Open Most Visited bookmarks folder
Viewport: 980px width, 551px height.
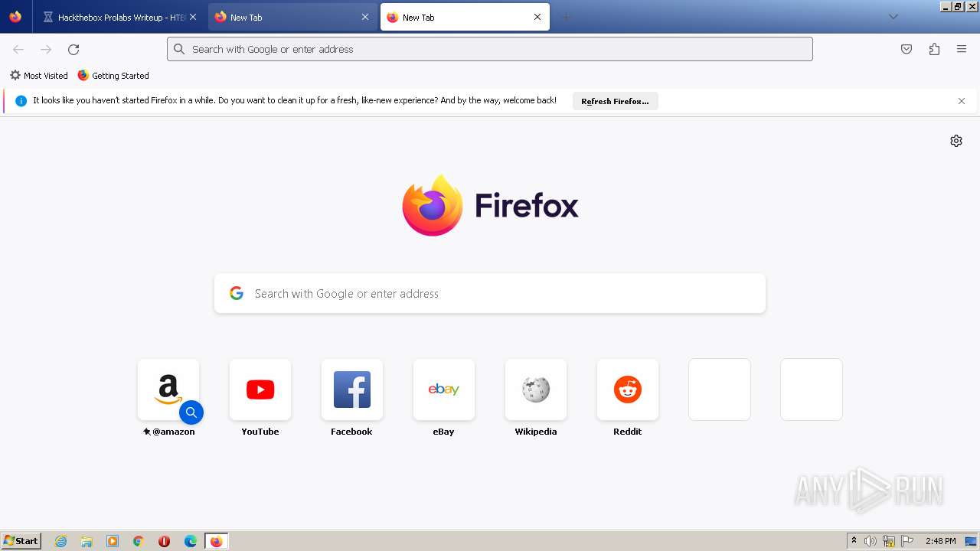[x=39, y=76]
